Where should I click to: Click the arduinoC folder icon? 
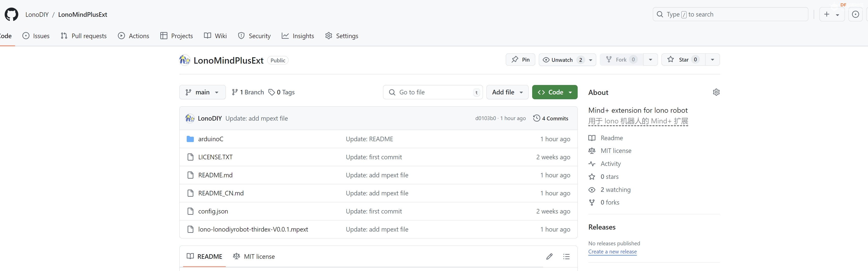click(190, 139)
